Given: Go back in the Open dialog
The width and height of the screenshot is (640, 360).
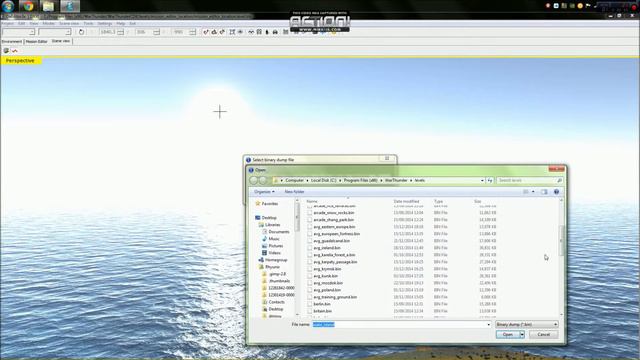Looking at the screenshot, I should tap(254, 180).
